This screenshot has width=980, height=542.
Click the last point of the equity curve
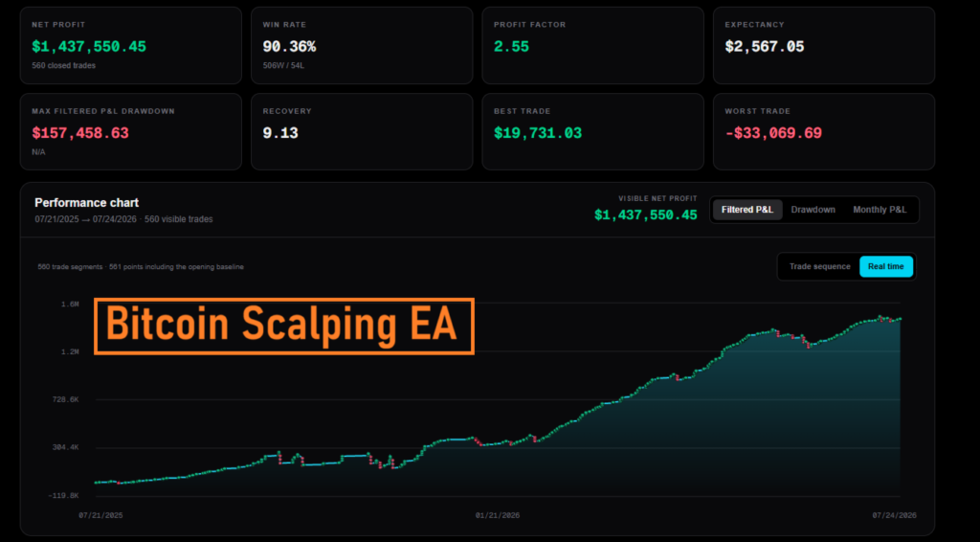pos(900,319)
